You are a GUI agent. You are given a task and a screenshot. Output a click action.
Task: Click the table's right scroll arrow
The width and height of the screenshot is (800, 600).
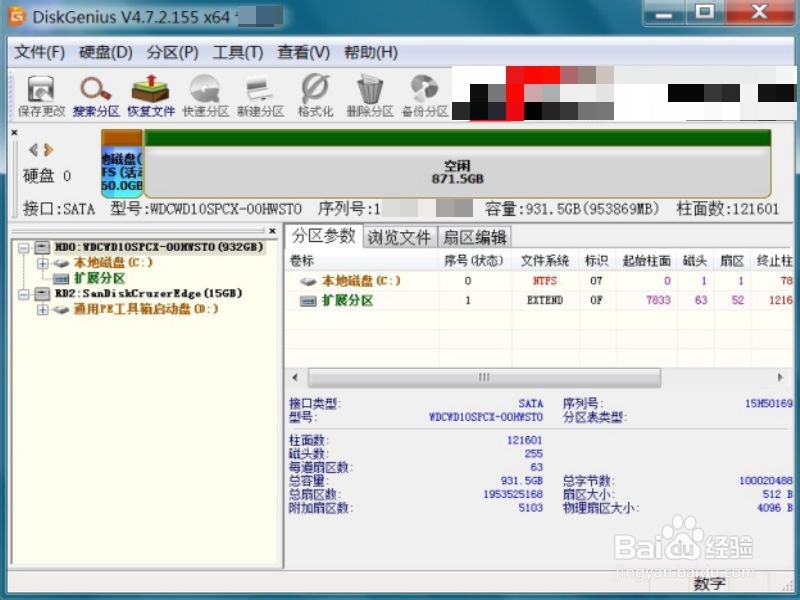coord(780,378)
